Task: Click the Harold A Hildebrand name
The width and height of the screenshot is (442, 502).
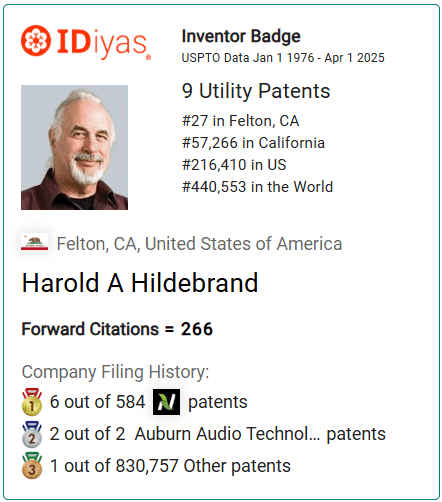Action: coord(140,283)
